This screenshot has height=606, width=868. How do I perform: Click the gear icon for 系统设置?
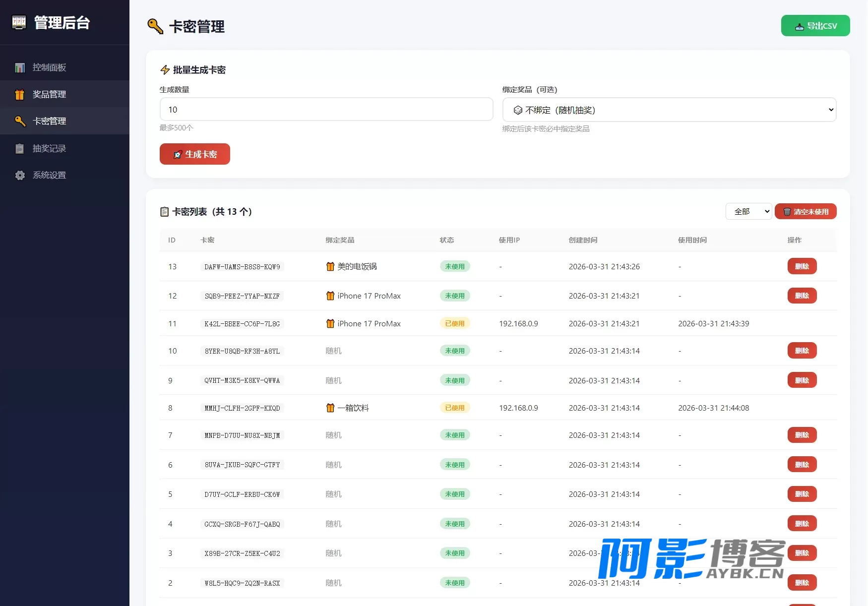coord(20,175)
